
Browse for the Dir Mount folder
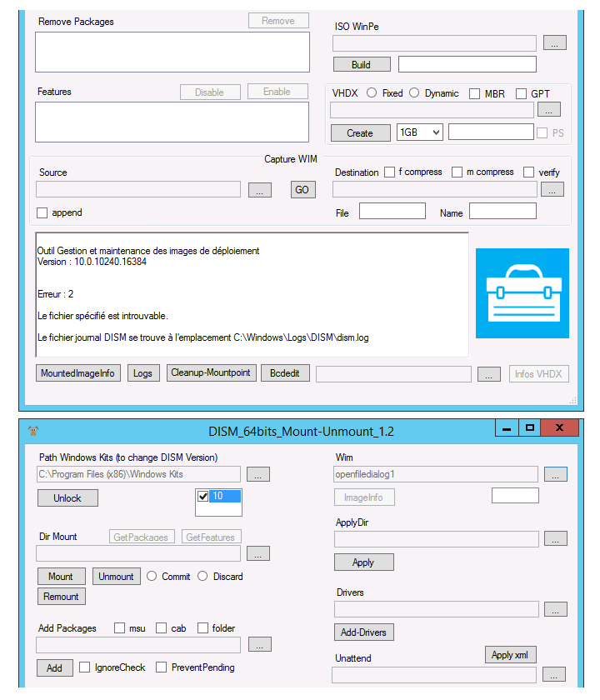pyautogui.click(x=258, y=553)
